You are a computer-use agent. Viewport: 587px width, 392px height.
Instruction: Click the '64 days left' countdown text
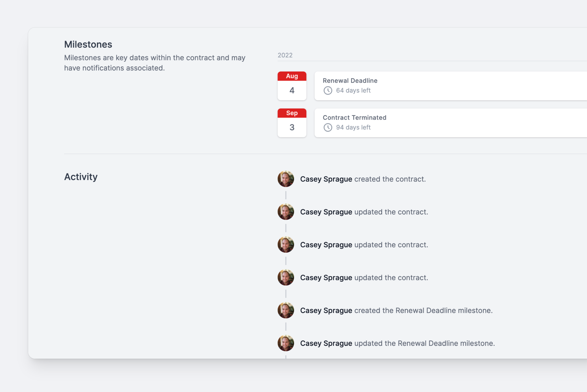353,91
